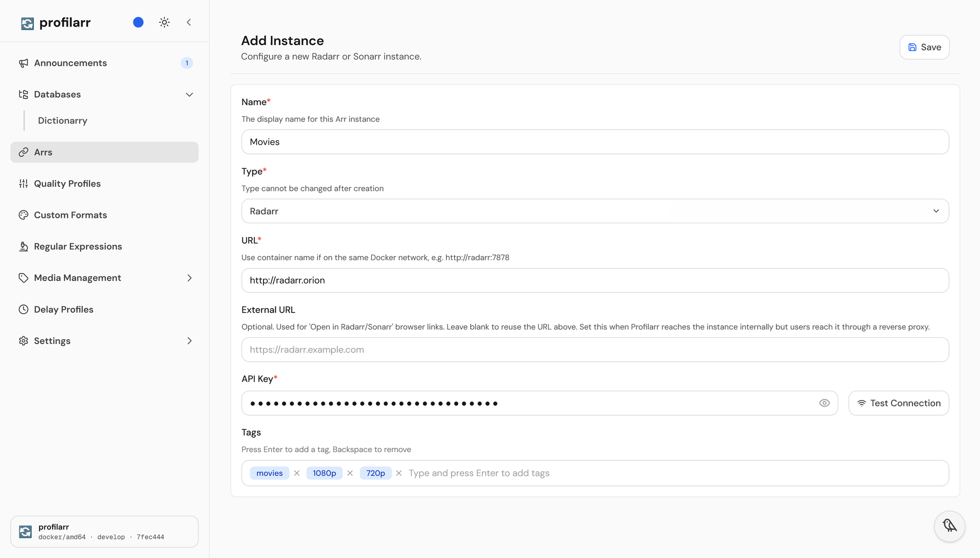Click into the Name input field
Image resolution: width=980 pixels, height=558 pixels.
pos(595,142)
